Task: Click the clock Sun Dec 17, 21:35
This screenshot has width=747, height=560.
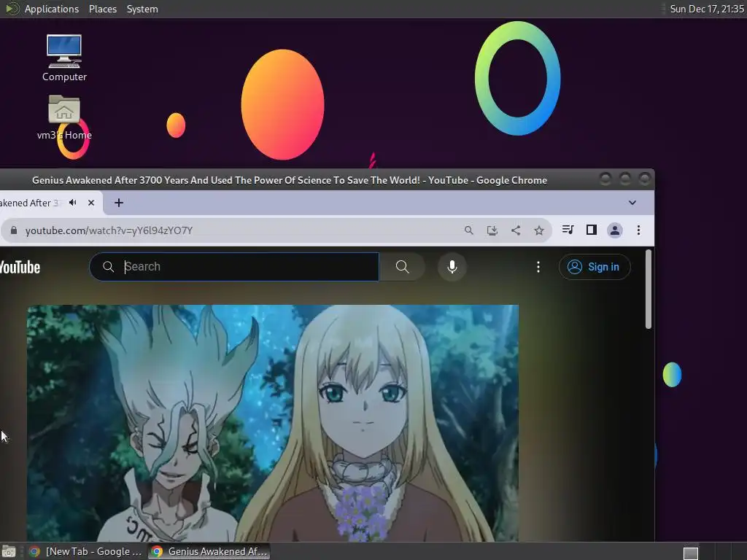Action: point(706,9)
